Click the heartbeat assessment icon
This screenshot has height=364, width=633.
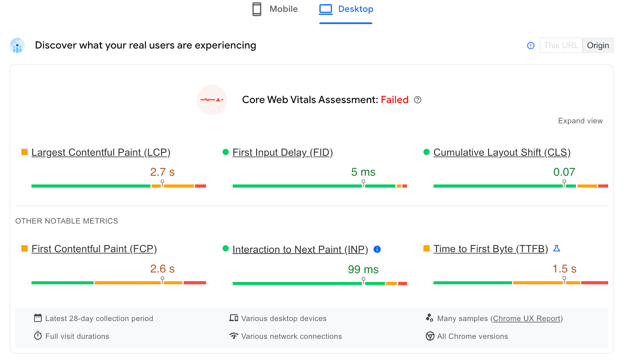pyautogui.click(x=212, y=100)
